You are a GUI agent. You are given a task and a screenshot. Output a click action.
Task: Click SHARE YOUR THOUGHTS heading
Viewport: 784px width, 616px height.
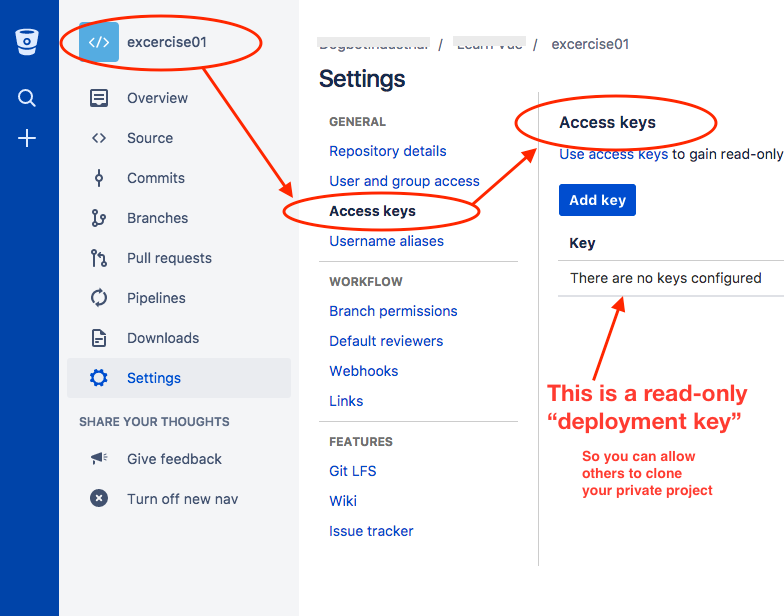click(x=154, y=422)
